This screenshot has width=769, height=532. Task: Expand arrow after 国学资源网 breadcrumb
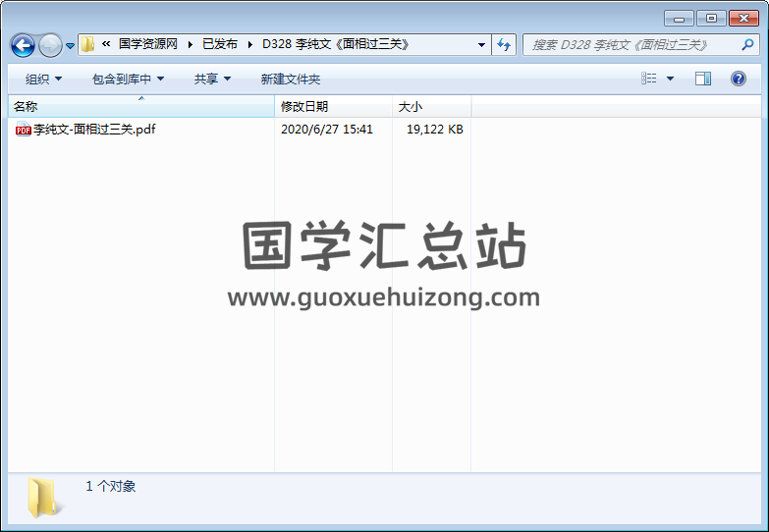point(191,44)
